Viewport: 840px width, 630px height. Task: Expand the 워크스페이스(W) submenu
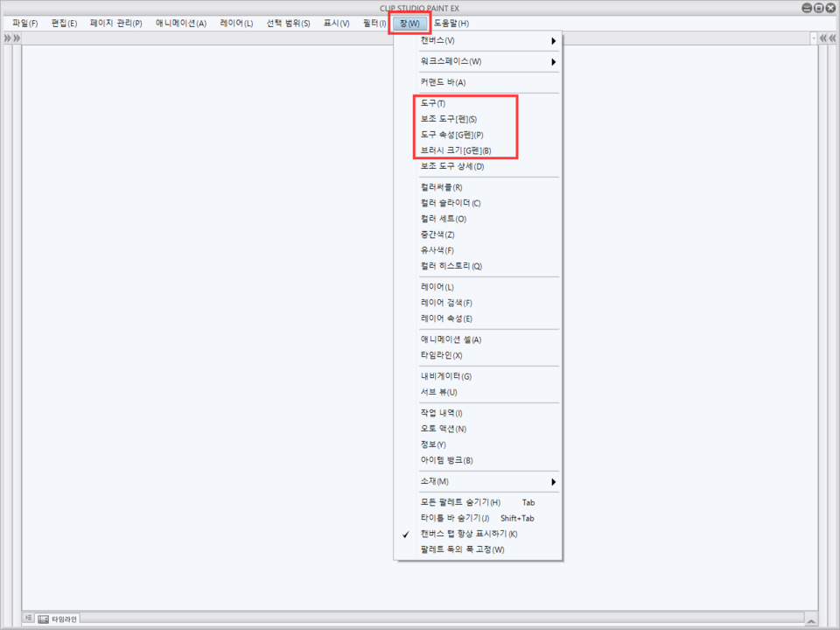[x=488, y=61]
